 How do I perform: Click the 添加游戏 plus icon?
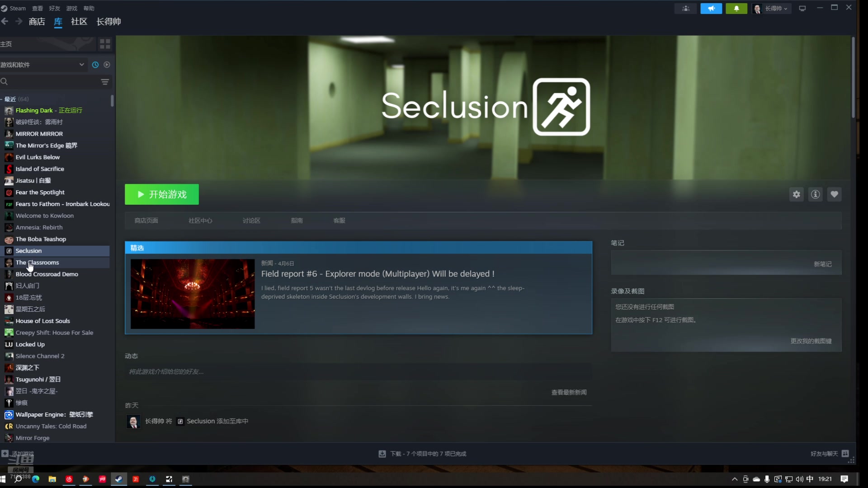click(x=5, y=453)
